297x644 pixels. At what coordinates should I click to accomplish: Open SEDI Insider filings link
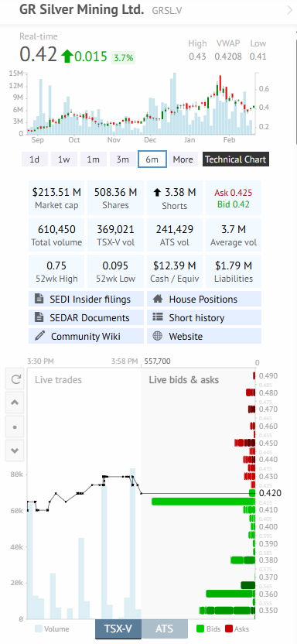click(x=86, y=300)
